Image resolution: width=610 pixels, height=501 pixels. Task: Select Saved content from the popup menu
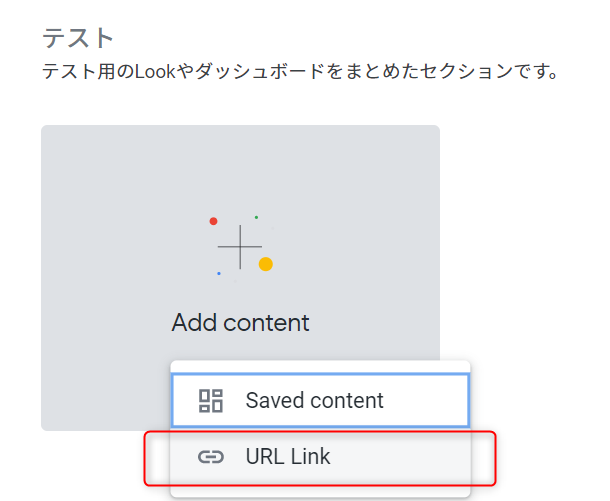[x=320, y=401]
